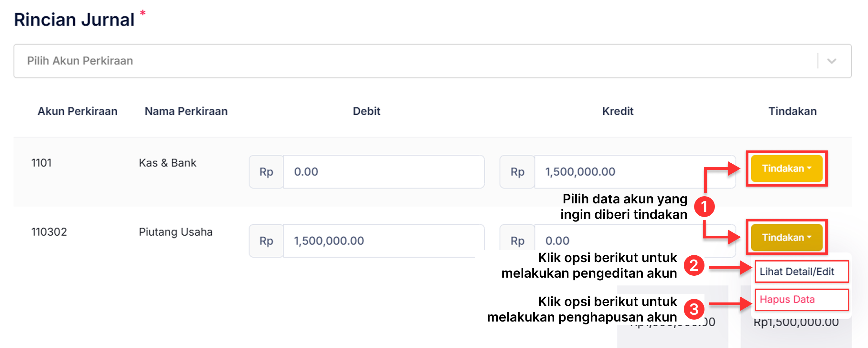Click the Nama Perkiraan column header
This screenshot has height=348, width=868.
click(186, 111)
